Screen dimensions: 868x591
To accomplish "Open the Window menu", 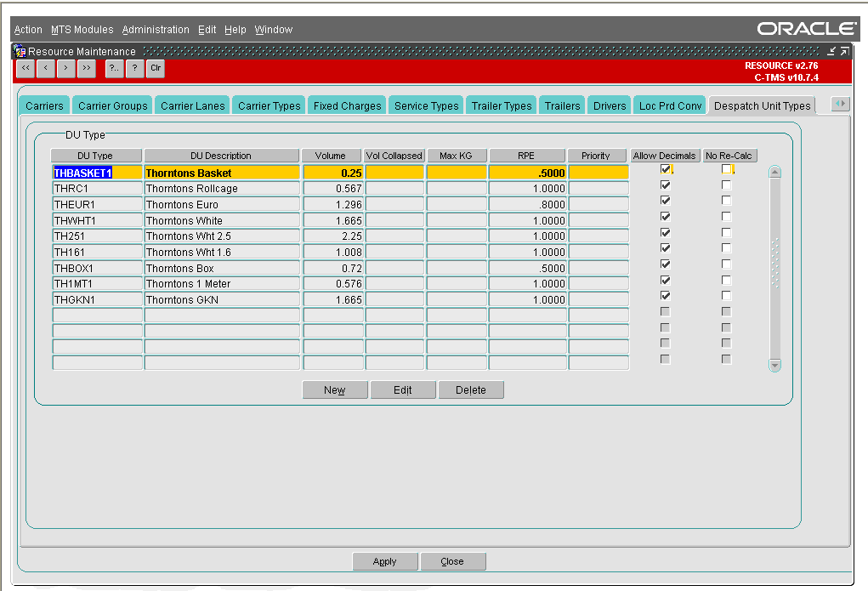I will pos(274,30).
